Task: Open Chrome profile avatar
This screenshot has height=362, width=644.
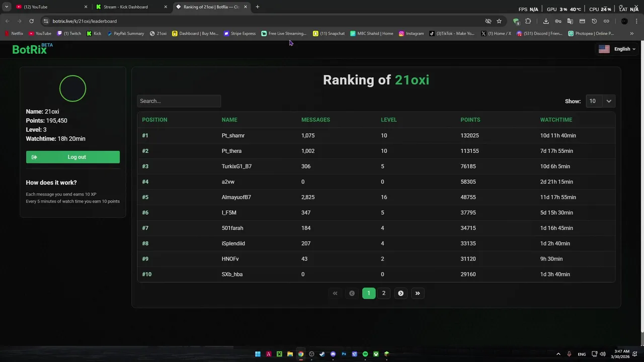Action: [x=624, y=21]
